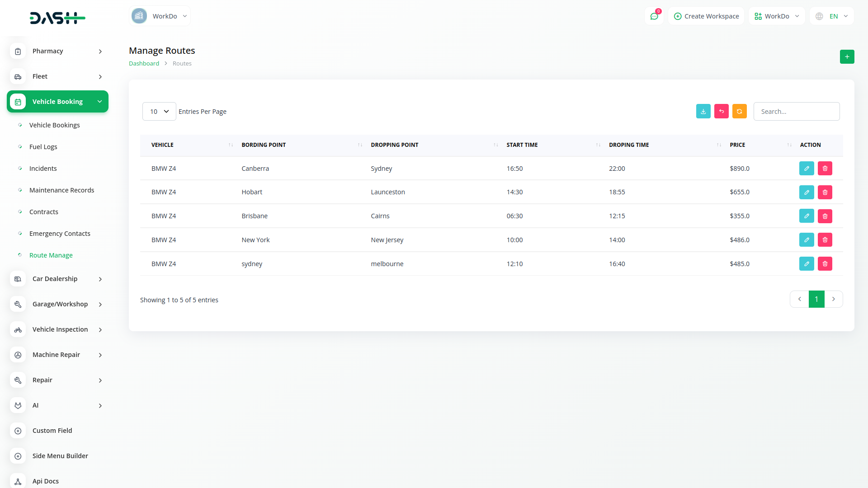Click the Create Workspace button
868x488 pixels.
[706, 16]
